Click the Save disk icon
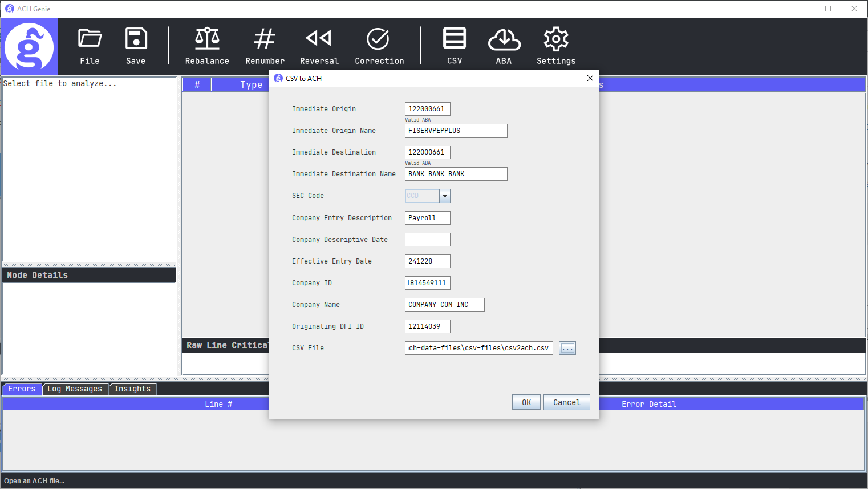This screenshot has width=868, height=489. pyautogui.click(x=136, y=39)
